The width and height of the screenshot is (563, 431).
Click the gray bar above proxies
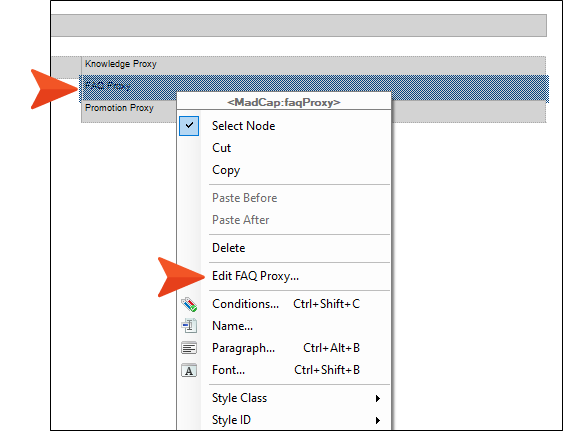click(x=299, y=26)
